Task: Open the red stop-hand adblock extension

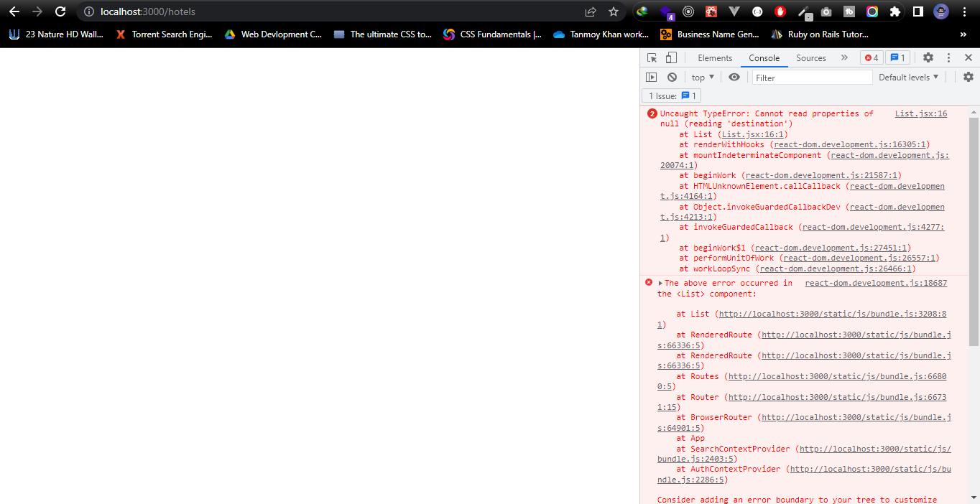Action: pyautogui.click(x=780, y=11)
